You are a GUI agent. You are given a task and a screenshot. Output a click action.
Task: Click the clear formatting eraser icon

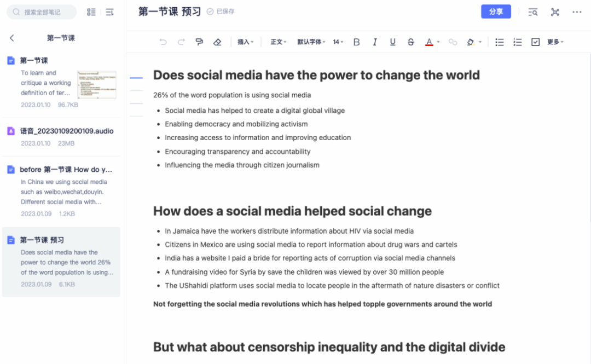click(x=217, y=42)
